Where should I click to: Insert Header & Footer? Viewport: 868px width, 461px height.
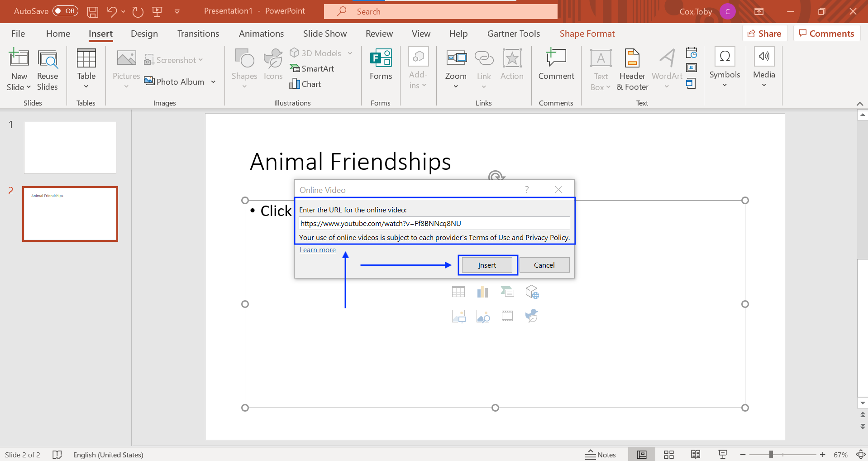tap(632, 70)
